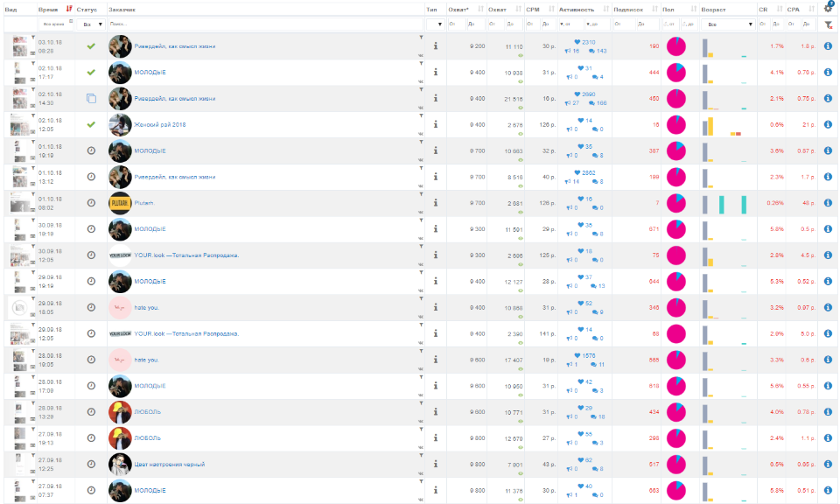Click type 'i' icon in 03.10.18 row
Viewport: 840px width, 504px height.
point(436,46)
